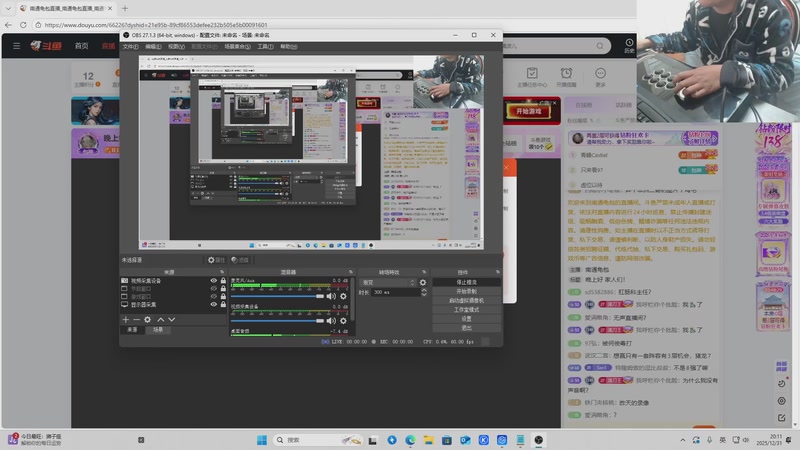Open 属性 button above sources panel
Screen dimensions: 800x450
[216, 260]
